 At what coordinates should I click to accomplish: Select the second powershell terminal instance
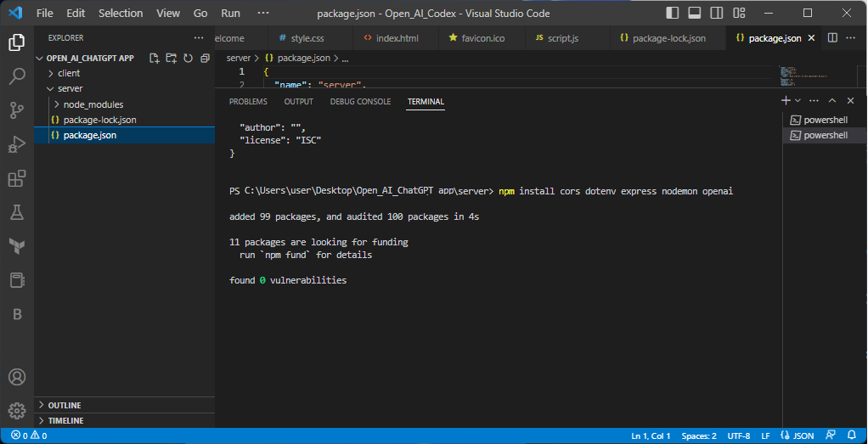[x=825, y=135]
